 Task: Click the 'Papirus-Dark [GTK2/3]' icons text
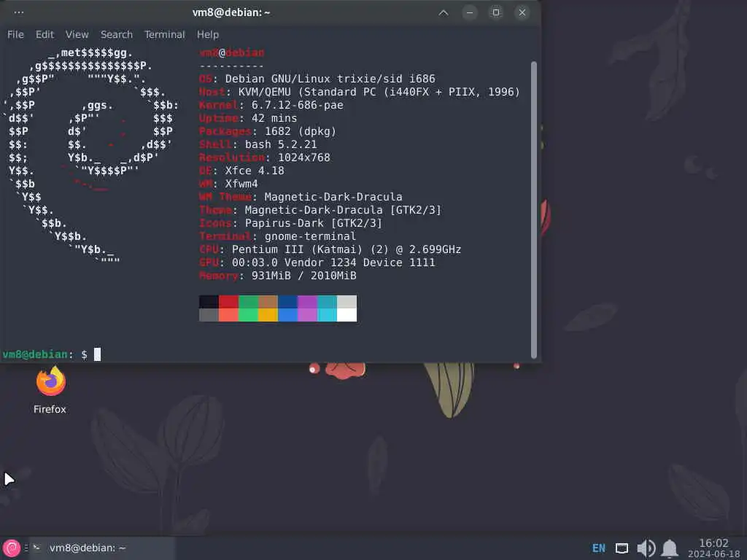pos(313,223)
